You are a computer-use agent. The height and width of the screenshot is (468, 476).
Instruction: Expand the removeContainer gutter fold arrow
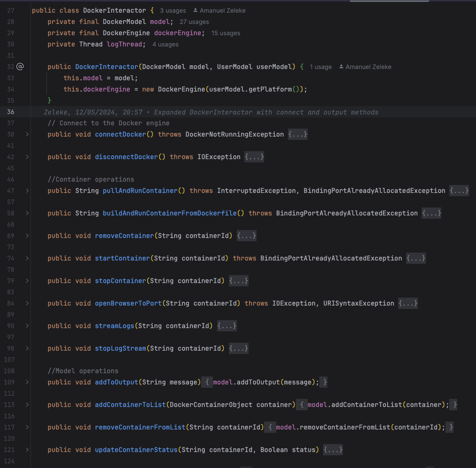(27, 236)
